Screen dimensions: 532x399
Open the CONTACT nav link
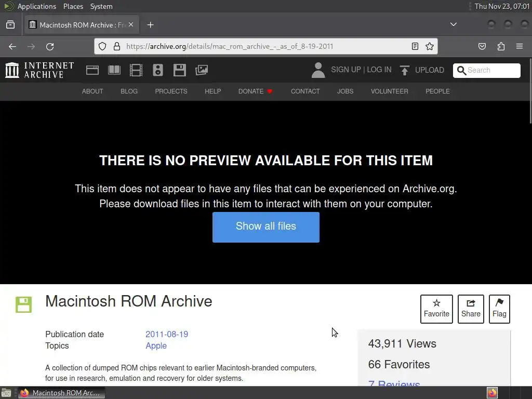pos(305,91)
